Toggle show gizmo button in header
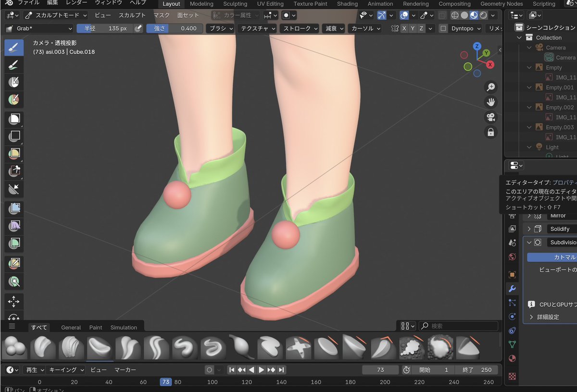This screenshot has height=392, width=577. (x=382, y=15)
